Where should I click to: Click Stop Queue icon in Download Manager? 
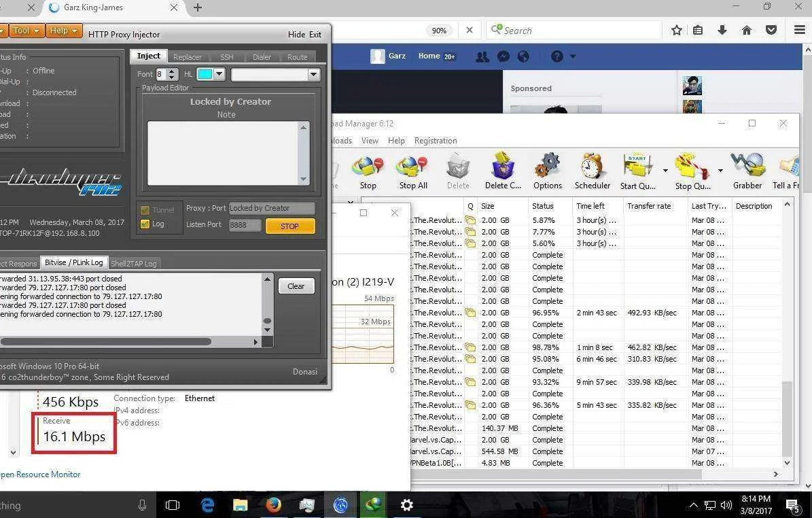[x=693, y=172]
